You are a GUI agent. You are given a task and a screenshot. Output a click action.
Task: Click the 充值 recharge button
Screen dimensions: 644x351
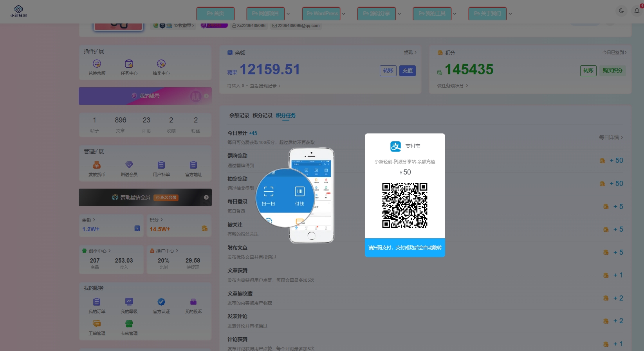click(x=408, y=70)
